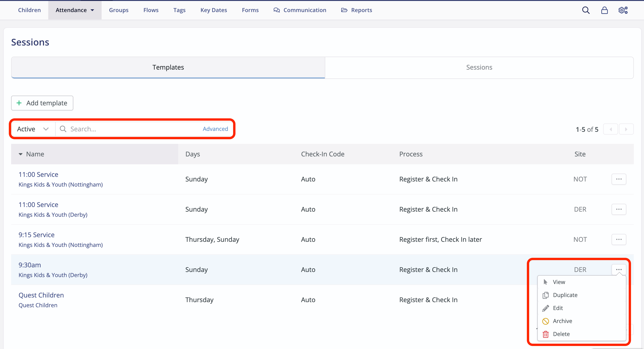Open actions menu for 9:15 Service row
Image resolution: width=644 pixels, height=349 pixels.
click(x=618, y=239)
